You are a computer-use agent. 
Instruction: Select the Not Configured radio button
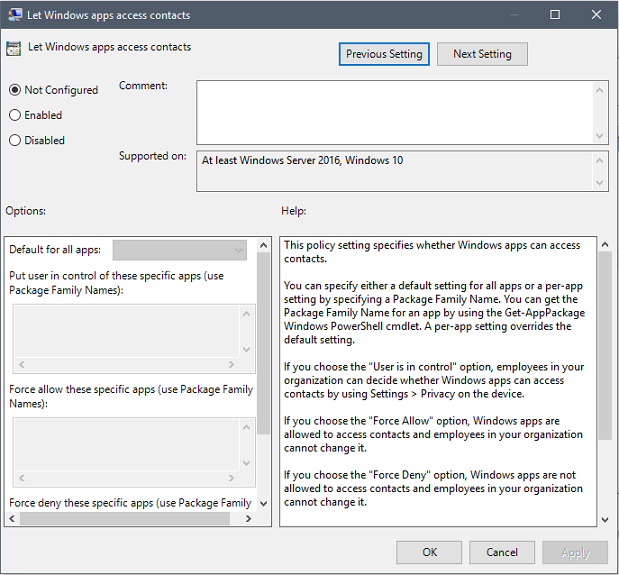(15, 90)
